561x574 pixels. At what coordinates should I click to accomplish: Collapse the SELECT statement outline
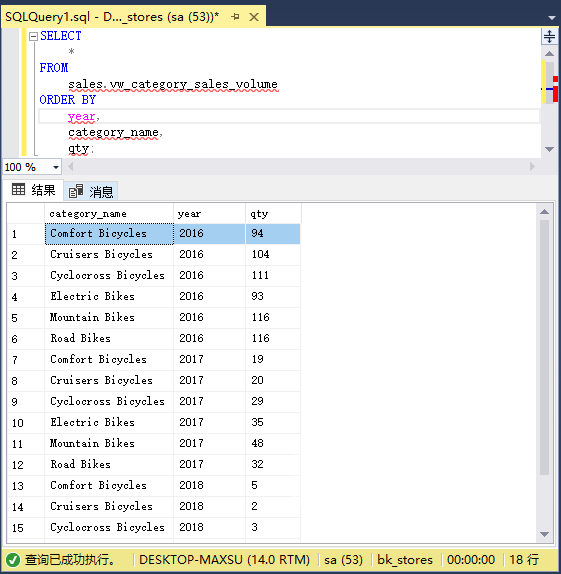pyautogui.click(x=33, y=36)
